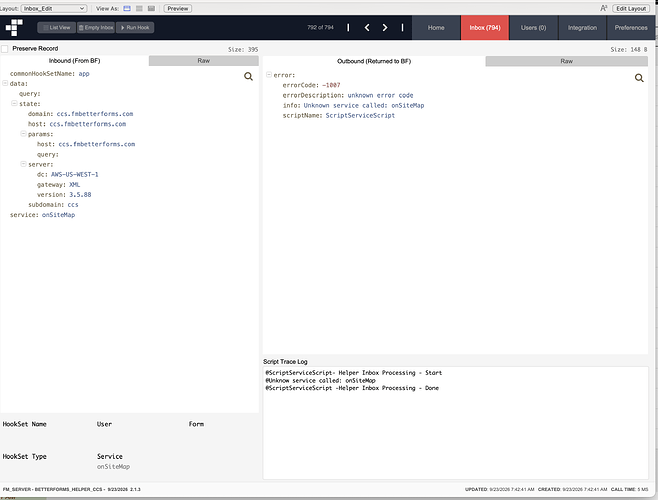Collapse the params: node
The image size is (658, 500).
tap(24, 134)
